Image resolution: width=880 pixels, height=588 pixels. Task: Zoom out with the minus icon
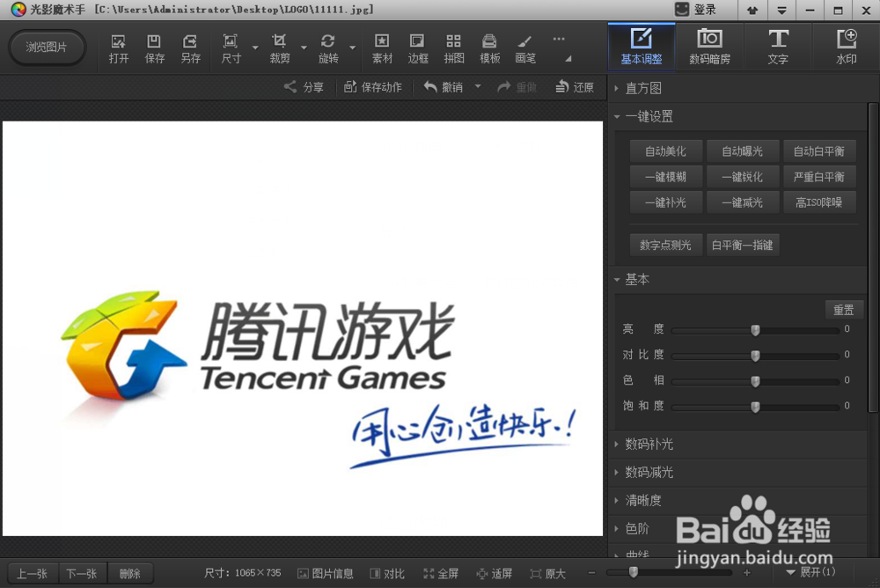click(x=591, y=573)
